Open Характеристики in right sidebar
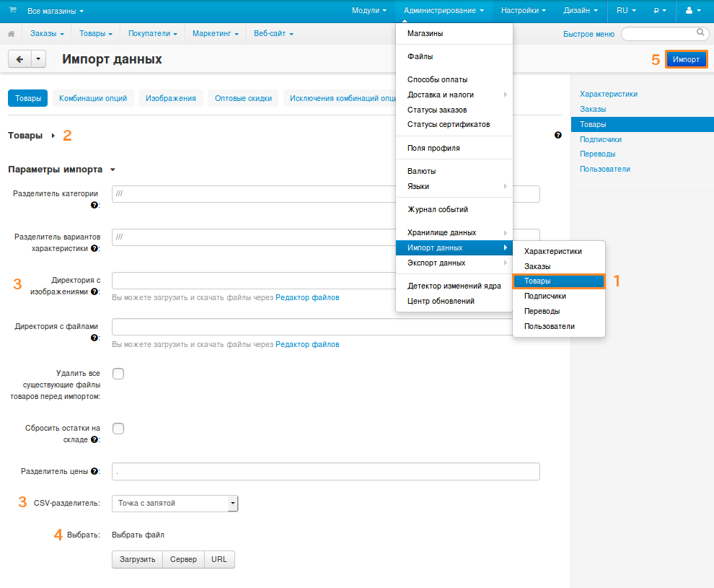 [609, 95]
